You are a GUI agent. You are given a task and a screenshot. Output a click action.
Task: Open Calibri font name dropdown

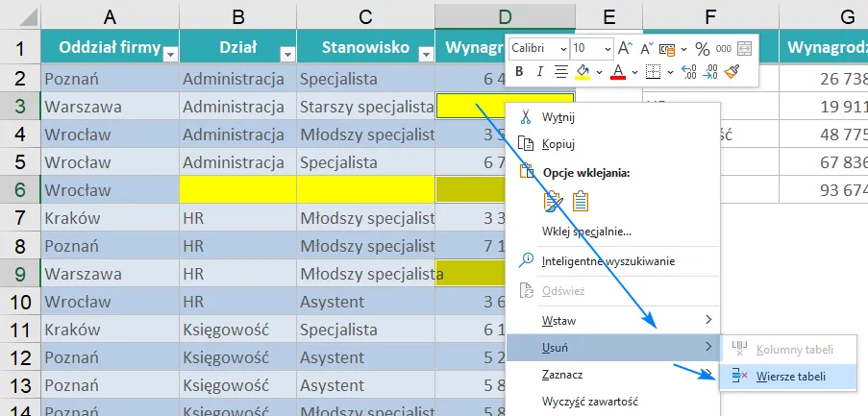(563, 49)
